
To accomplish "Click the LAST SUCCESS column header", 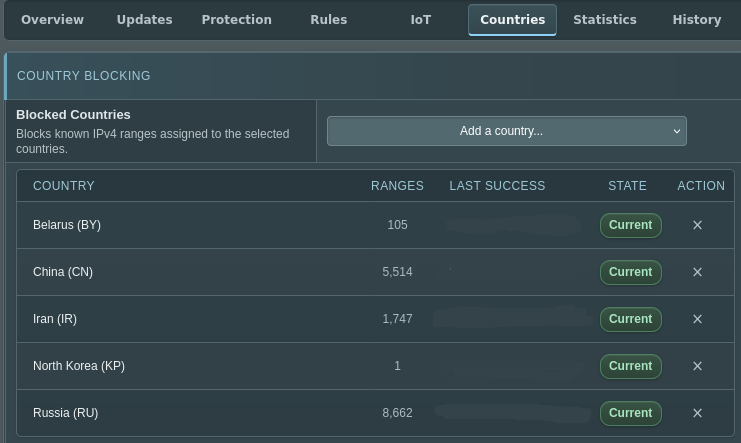I will click(497, 186).
